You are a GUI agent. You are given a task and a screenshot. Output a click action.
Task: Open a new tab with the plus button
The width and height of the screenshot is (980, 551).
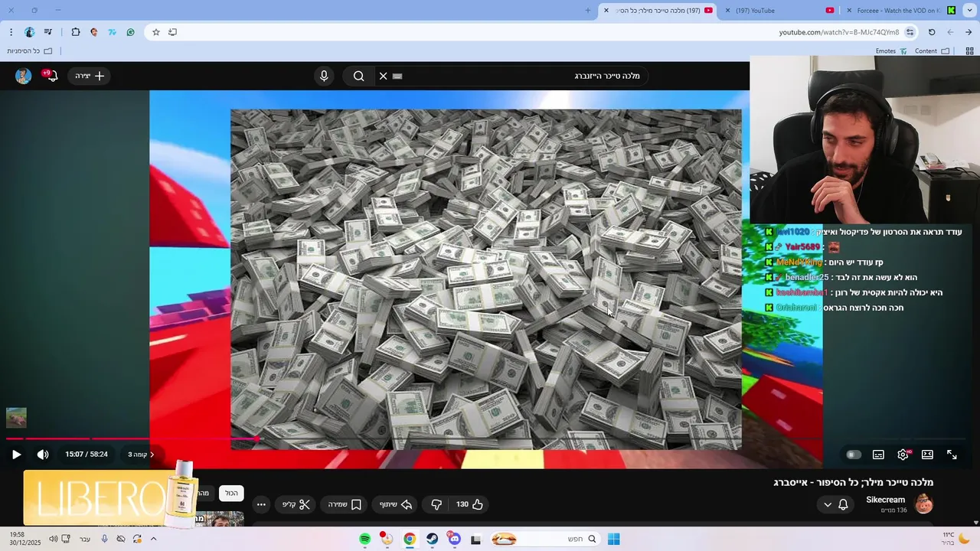pos(588,11)
